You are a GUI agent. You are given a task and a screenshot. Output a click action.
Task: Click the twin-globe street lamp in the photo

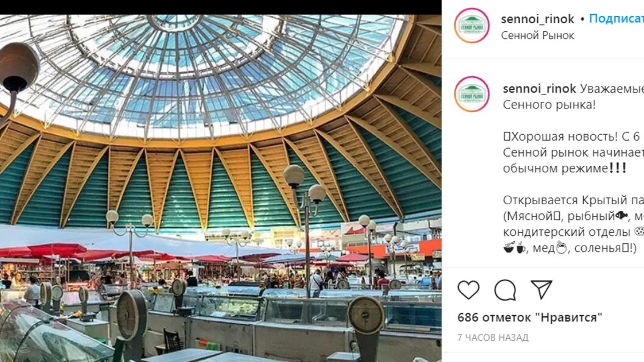coord(305,230)
